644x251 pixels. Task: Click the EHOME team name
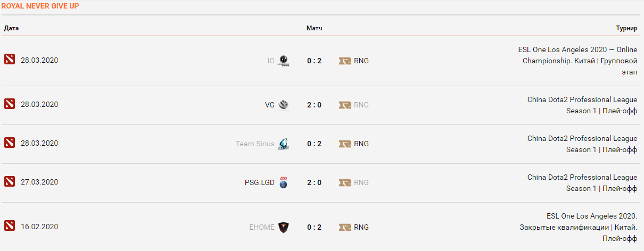[x=262, y=227]
